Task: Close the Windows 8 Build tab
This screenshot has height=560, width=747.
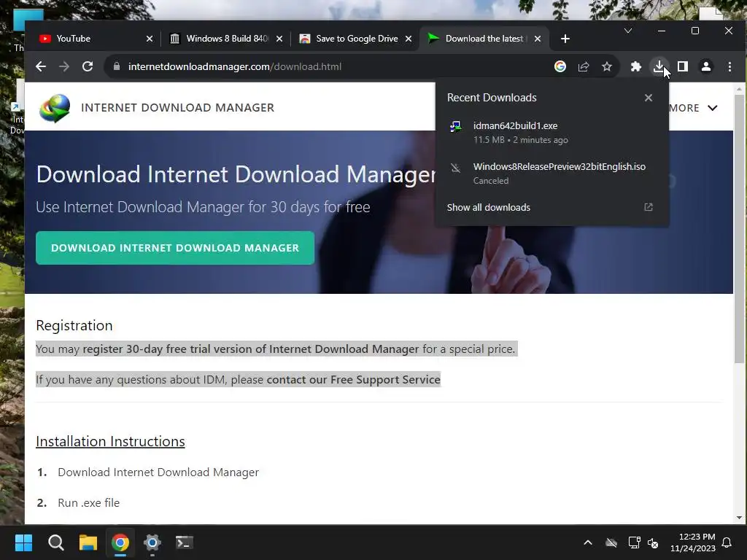Action: 279,39
